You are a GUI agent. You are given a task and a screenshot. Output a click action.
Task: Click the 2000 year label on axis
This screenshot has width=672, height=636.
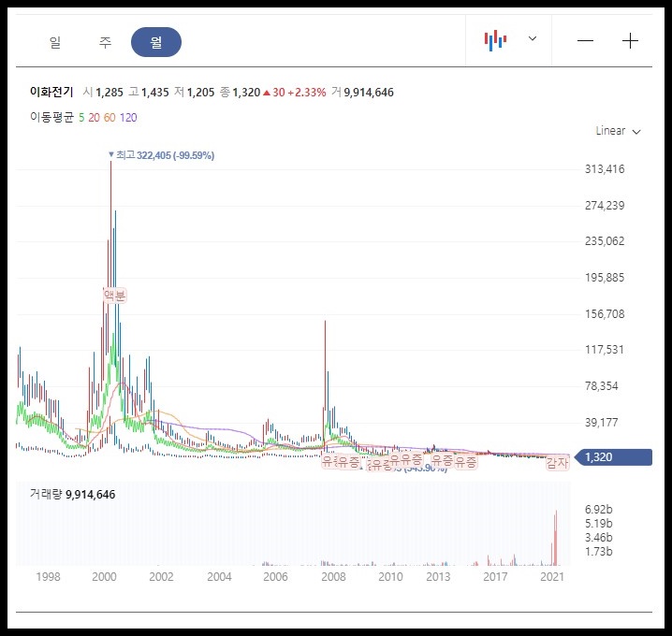(x=104, y=576)
